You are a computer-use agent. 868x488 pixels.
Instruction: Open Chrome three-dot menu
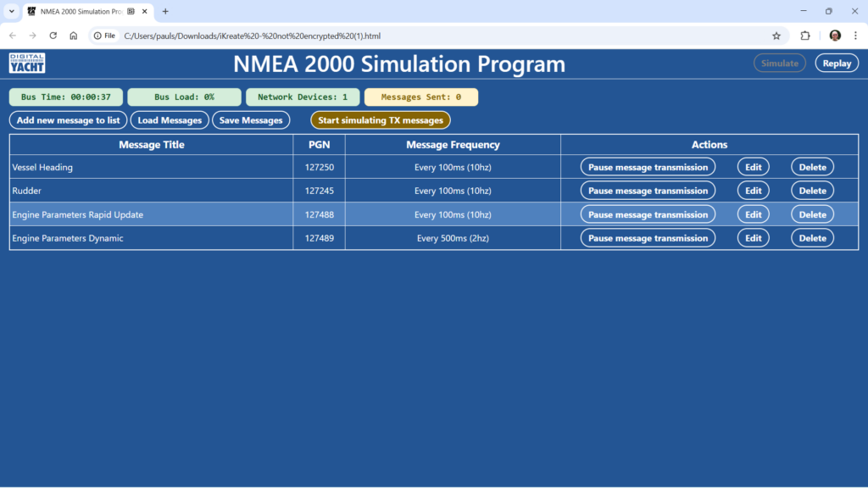pos(854,36)
